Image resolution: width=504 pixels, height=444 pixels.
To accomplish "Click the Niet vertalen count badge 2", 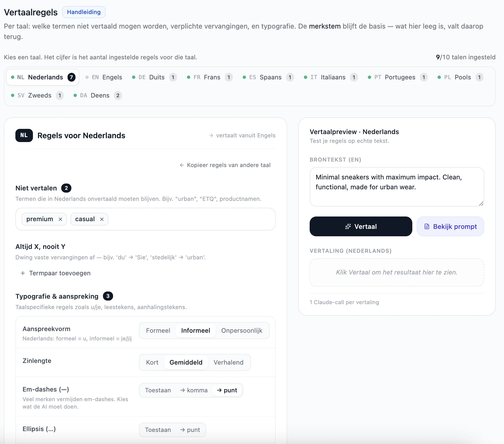I will (x=66, y=188).
